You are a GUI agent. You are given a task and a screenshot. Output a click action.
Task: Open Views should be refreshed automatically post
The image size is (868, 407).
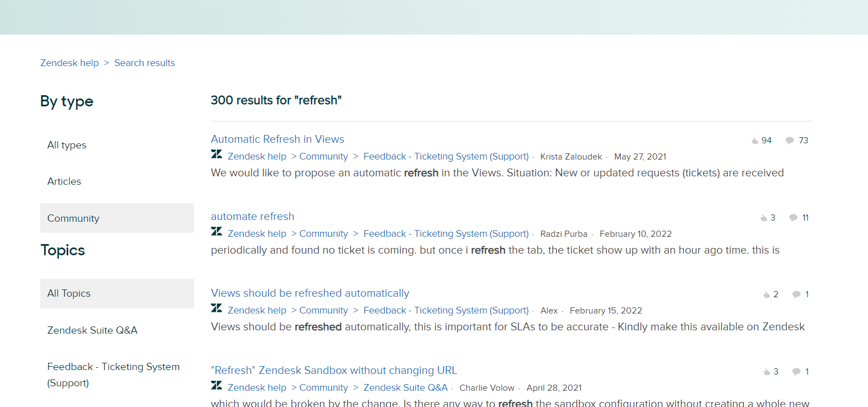pos(310,293)
